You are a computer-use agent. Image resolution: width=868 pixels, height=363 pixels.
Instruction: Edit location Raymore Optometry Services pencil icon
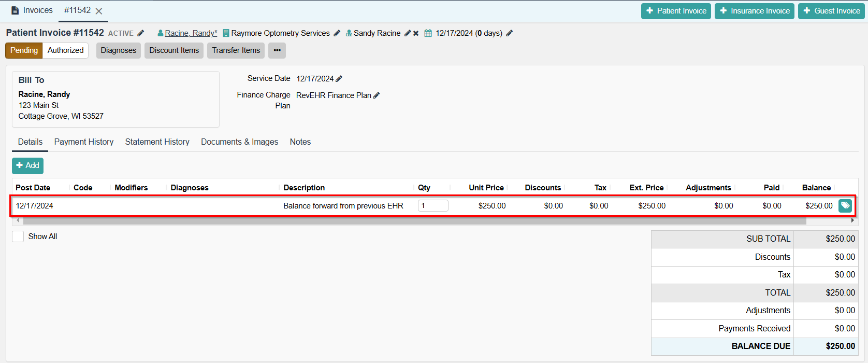point(337,33)
